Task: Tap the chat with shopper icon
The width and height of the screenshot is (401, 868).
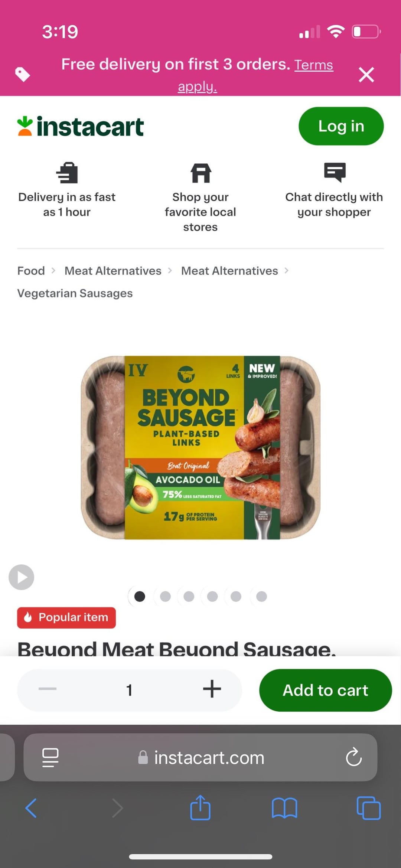Action: [335, 172]
